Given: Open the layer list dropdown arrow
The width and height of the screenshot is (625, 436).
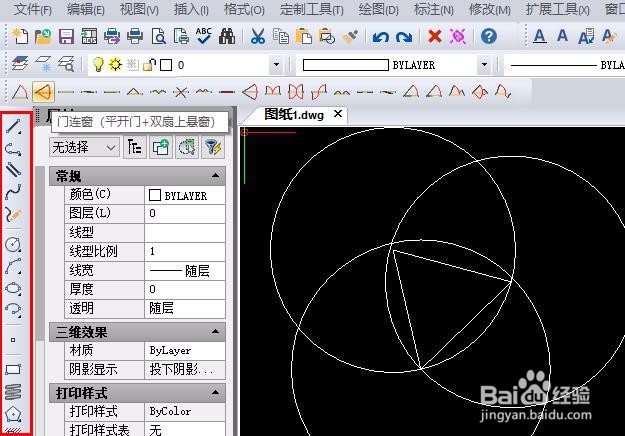Looking at the screenshot, I should coord(276,65).
